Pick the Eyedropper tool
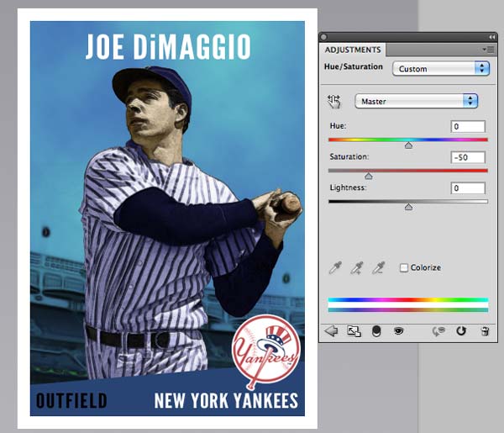The height and width of the screenshot is (433, 504). point(335,267)
